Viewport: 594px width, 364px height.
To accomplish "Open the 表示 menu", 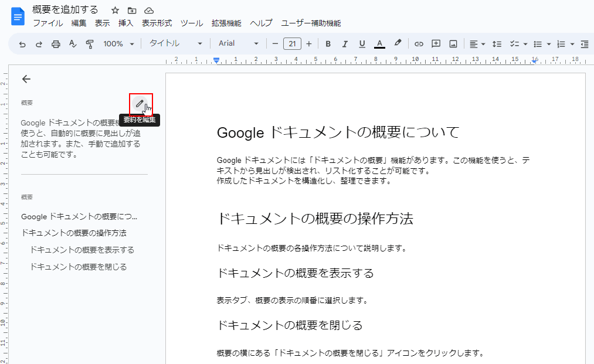I will pos(102,23).
